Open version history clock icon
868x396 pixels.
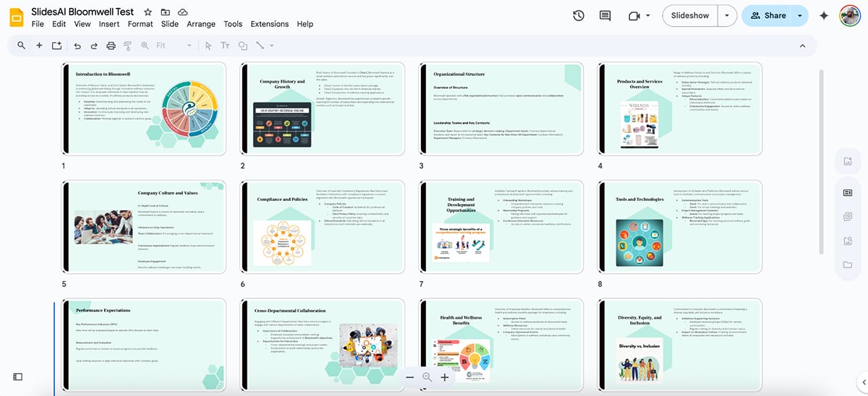coord(579,15)
